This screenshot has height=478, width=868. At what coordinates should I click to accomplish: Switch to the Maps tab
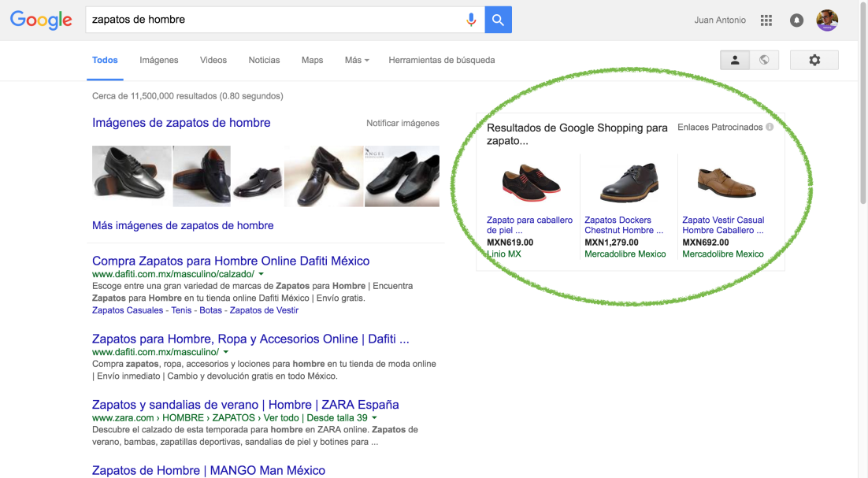point(312,61)
